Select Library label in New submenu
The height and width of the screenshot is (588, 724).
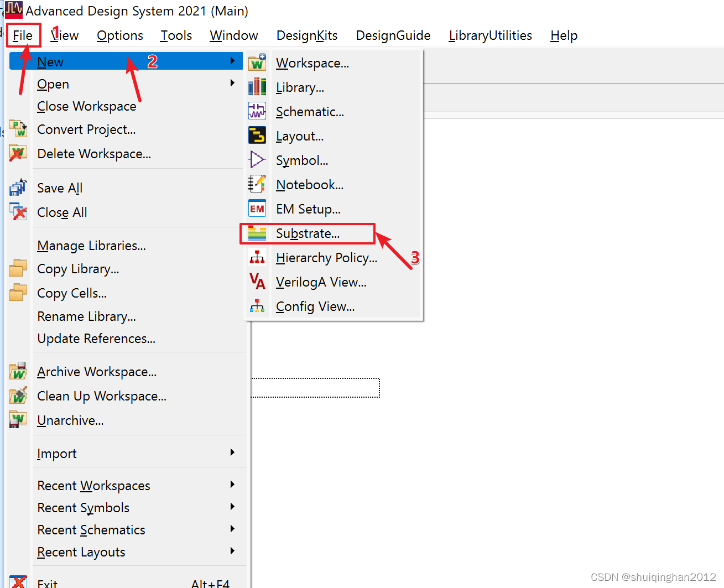click(x=300, y=87)
